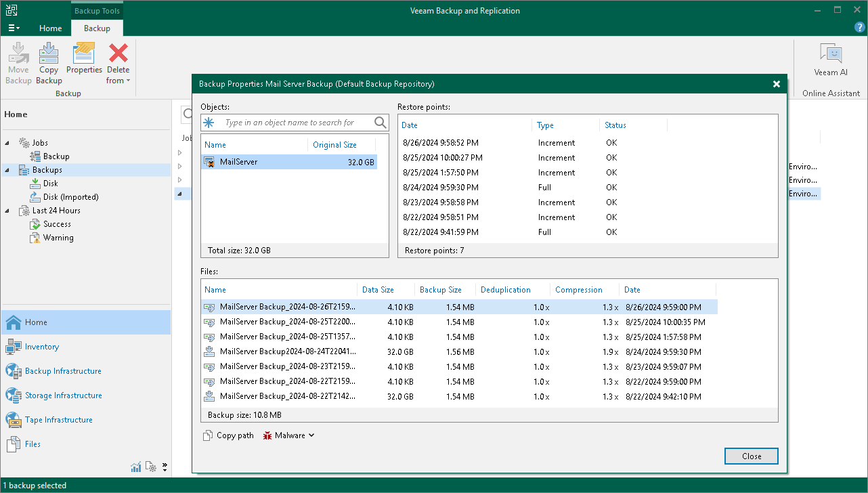Select the MailServer object icon

(210, 163)
